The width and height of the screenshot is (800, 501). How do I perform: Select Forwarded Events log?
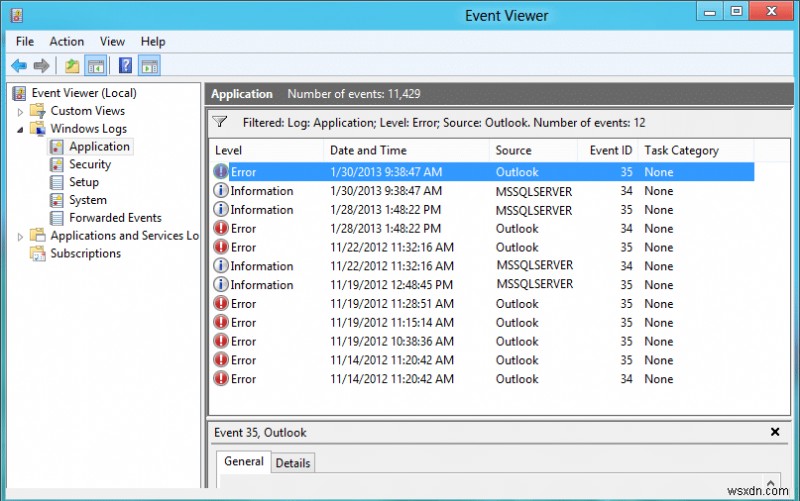[115, 218]
